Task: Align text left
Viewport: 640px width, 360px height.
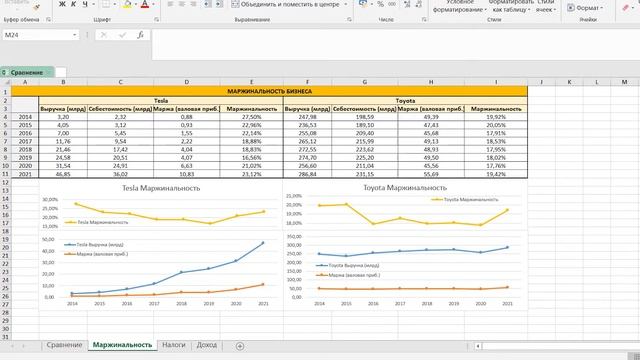Action: point(171,4)
